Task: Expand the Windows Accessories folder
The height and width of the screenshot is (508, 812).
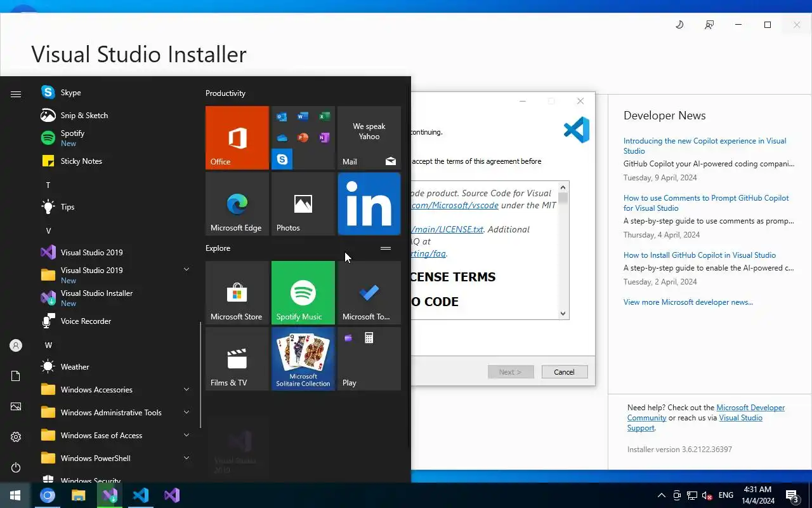Action: point(118,390)
